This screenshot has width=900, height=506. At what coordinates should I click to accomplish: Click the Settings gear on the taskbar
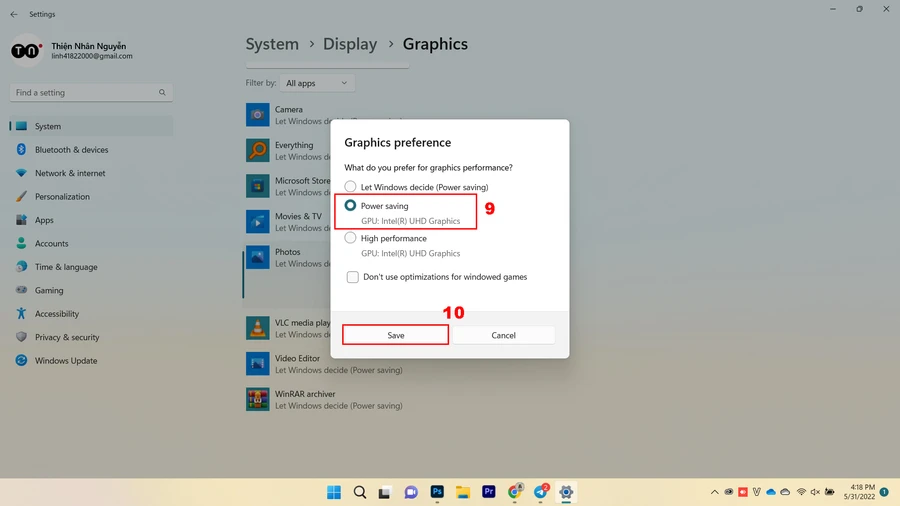click(566, 492)
